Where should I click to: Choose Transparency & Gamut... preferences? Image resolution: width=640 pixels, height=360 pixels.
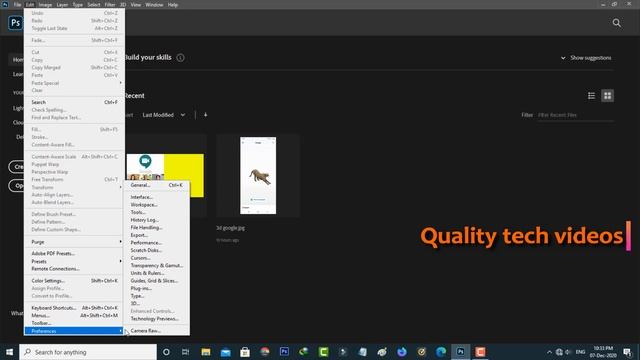156,265
